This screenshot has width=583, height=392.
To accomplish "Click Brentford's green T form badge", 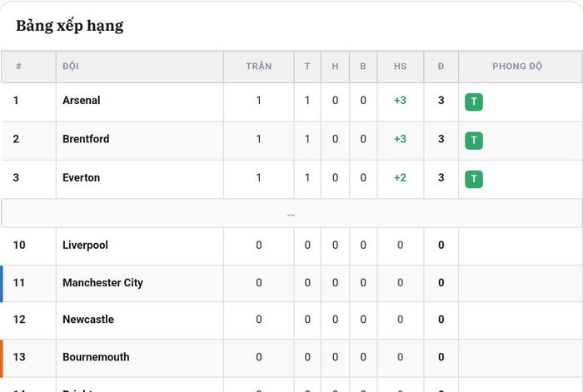I will (x=474, y=141).
